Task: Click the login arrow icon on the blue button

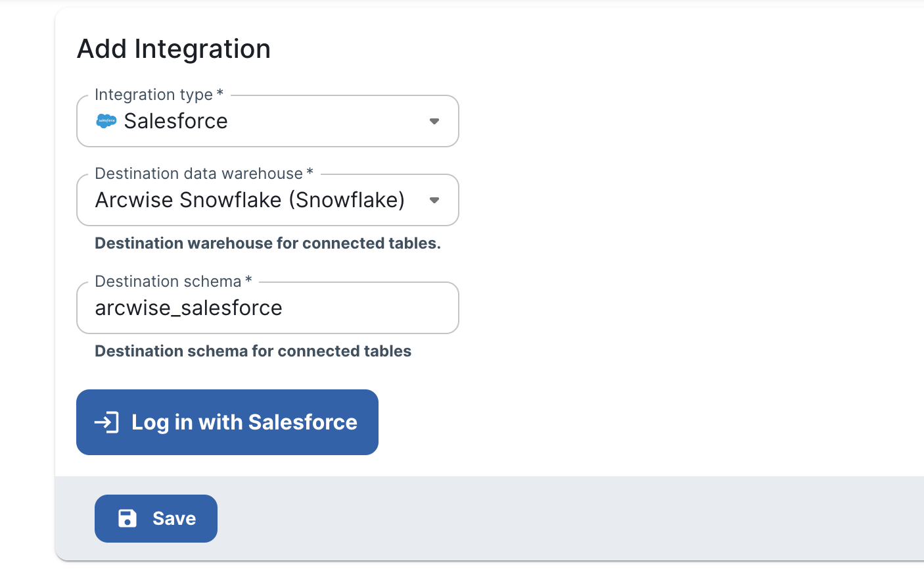Action: (x=106, y=422)
